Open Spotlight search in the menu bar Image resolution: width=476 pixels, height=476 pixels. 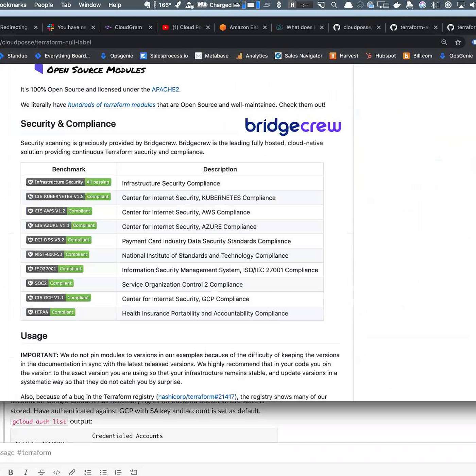pyautogui.click(x=334, y=5)
